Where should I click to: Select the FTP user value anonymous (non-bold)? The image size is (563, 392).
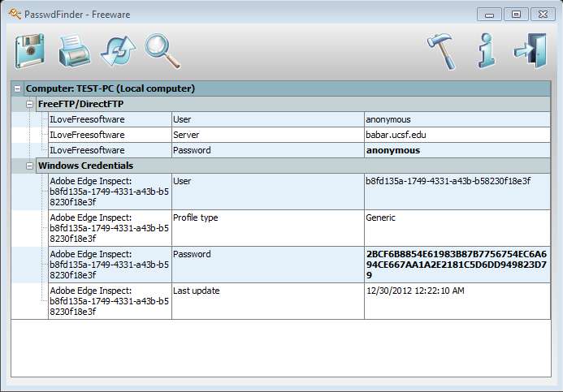point(388,120)
